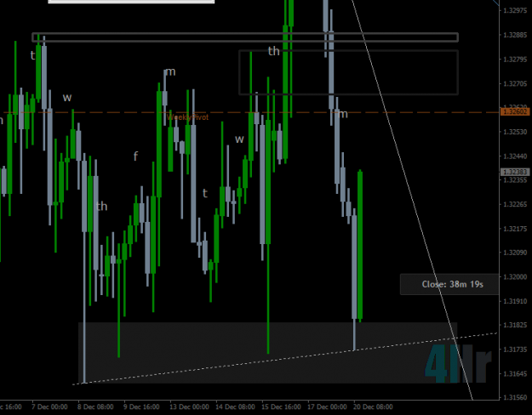The height and width of the screenshot is (415, 532).
Task: Click the 1.32090 price axis label
Action: coord(515,253)
